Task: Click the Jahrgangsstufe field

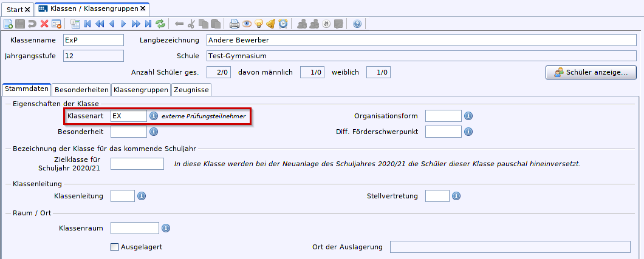Action: tap(94, 56)
